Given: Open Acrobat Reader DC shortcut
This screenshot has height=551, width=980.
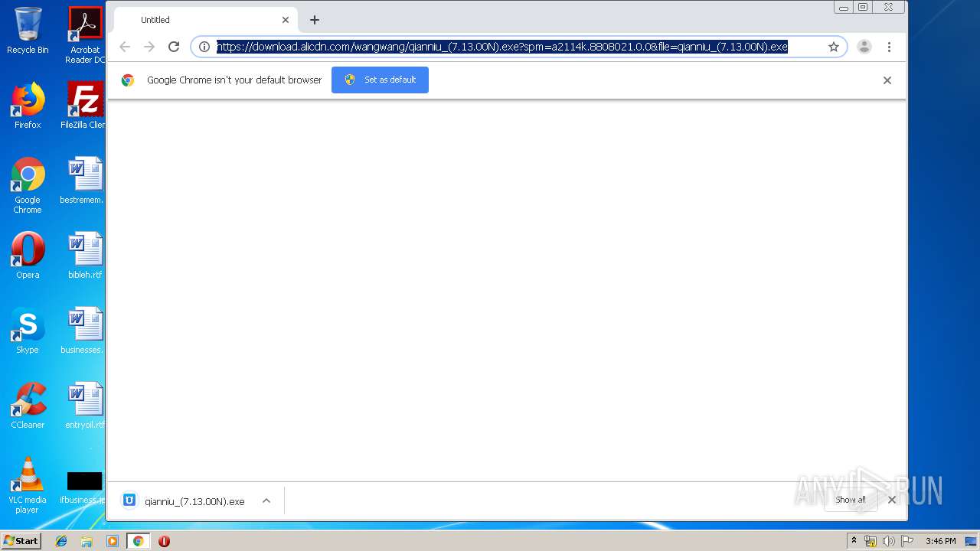Looking at the screenshot, I should tap(85, 35).
